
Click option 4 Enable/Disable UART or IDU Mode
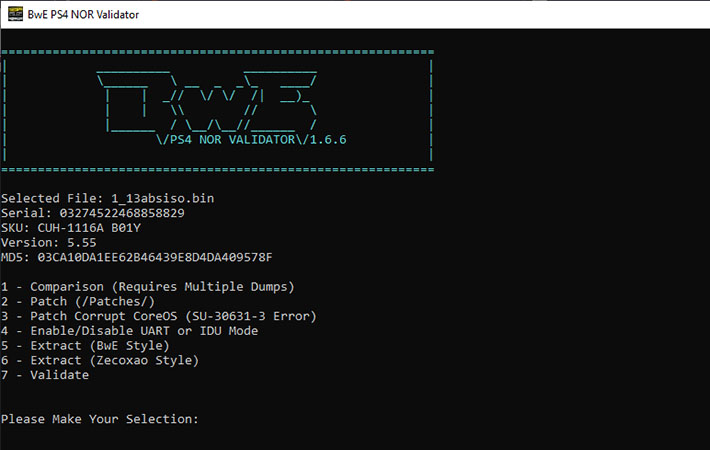[x=130, y=331]
